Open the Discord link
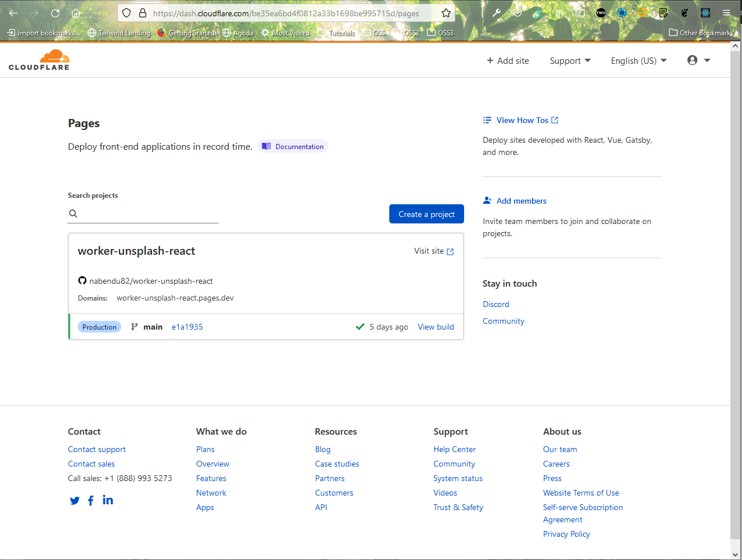This screenshot has width=742, height=560. (496, 305)
